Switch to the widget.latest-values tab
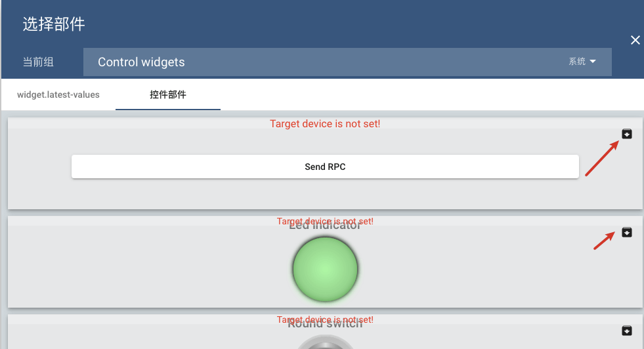 click(x=58, y=94)
